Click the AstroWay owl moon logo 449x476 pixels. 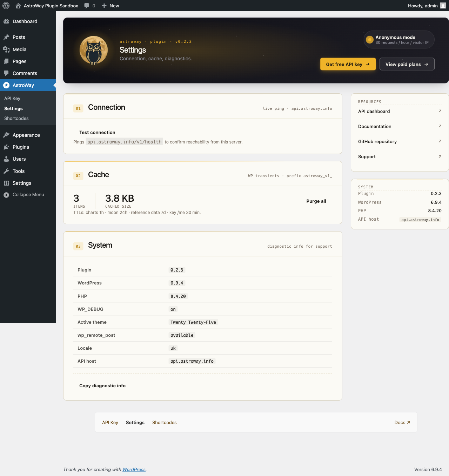tap(94, 51)
